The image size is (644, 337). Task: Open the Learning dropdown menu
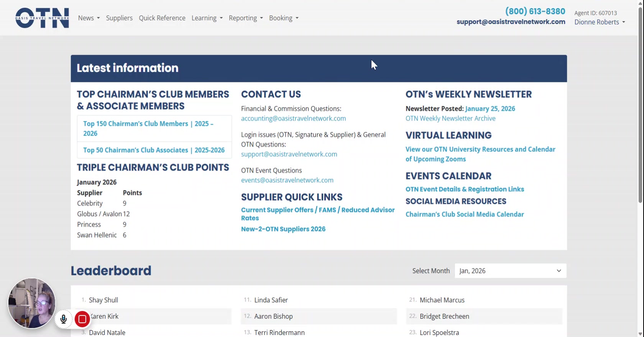pyautogui.click(x=207, y=18)
